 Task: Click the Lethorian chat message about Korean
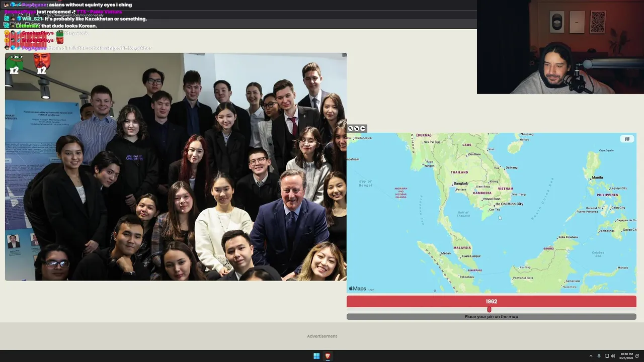[x=56, y=26]
